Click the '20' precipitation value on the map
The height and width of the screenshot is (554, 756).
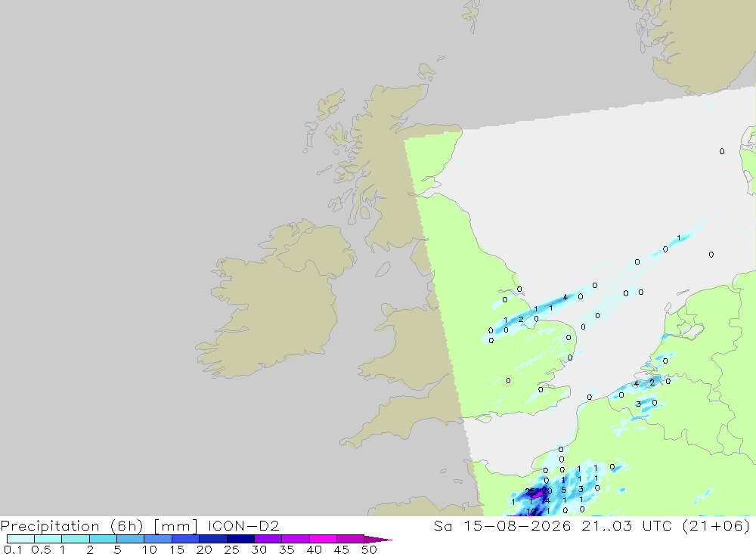coord(547,491)
